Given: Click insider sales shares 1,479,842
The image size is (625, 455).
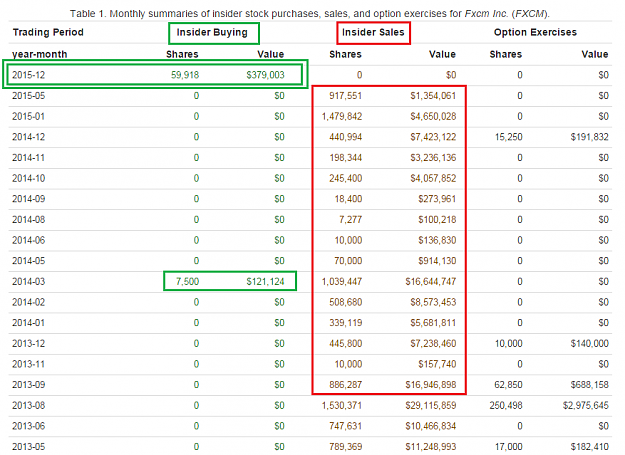Looking at the screenshot, I should [342, 116].
